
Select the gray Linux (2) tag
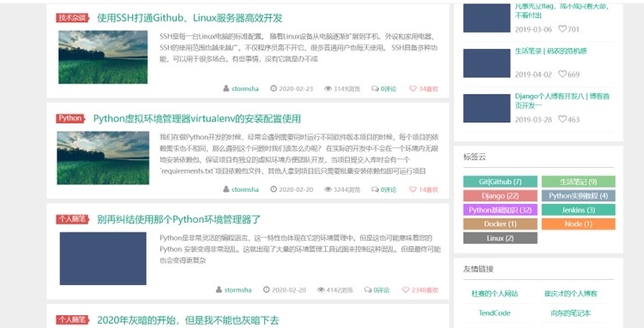500,238
